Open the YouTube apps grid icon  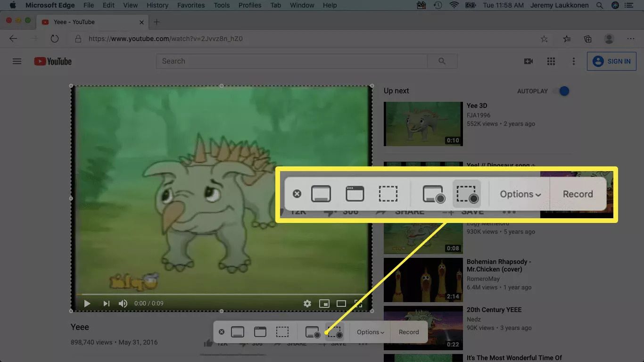[551, 61]
